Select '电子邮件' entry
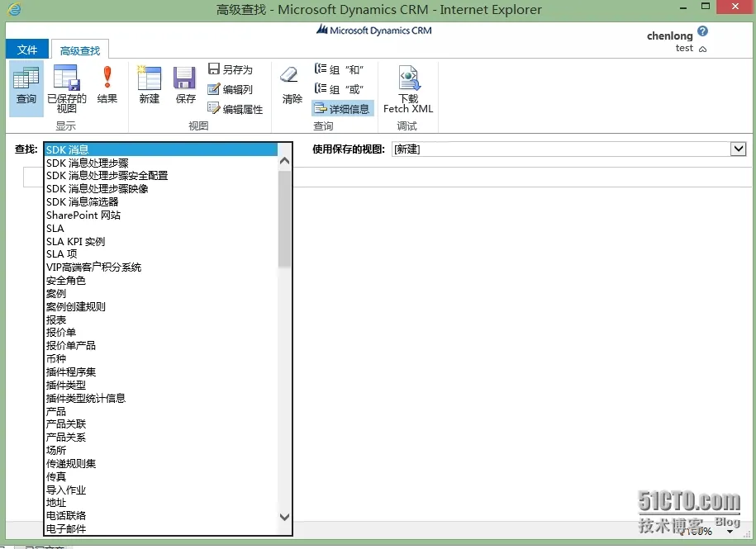The image size is (756, 549). click(161, 528)
